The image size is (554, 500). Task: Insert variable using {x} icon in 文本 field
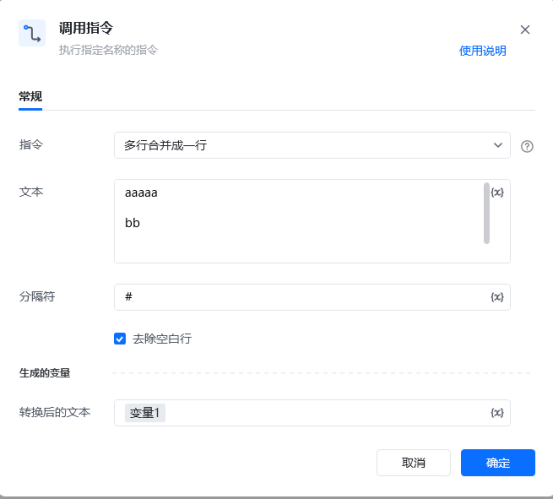tap(497, 192)
